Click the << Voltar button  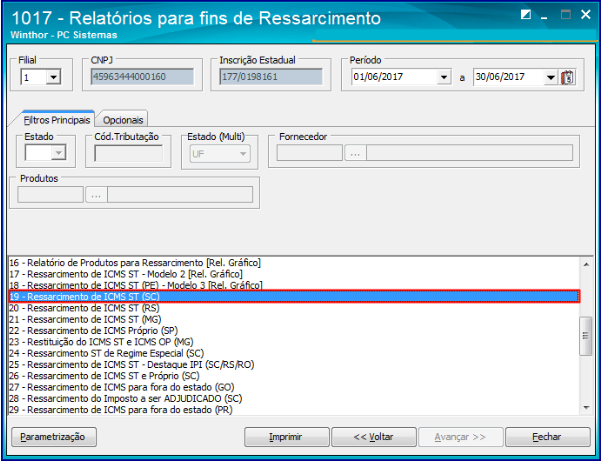pyautogui.click(x=373, y=437)
